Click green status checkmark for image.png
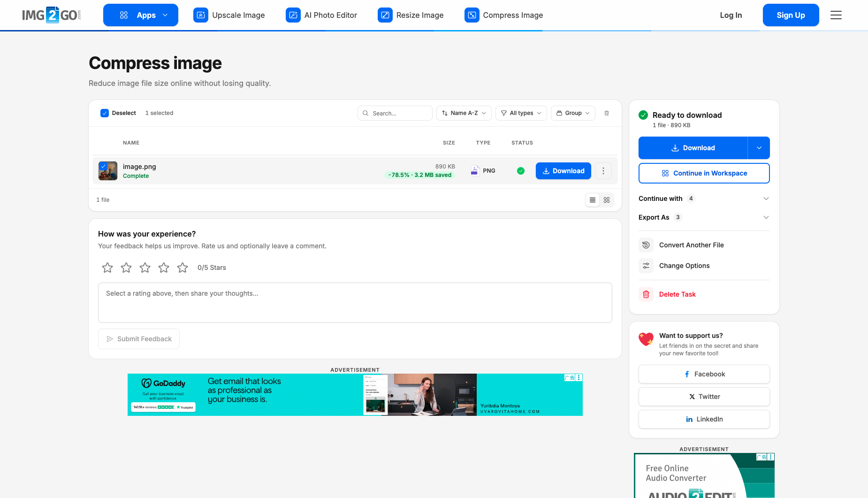Viewport: 868px width, 498px height. click(521, 171)
